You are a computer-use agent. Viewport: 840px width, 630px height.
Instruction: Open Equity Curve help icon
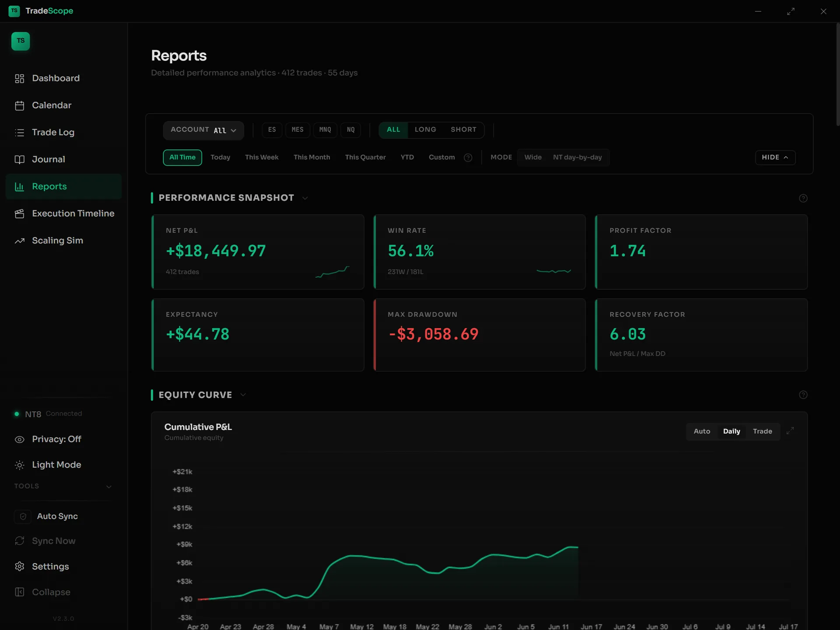click(803, 395)
